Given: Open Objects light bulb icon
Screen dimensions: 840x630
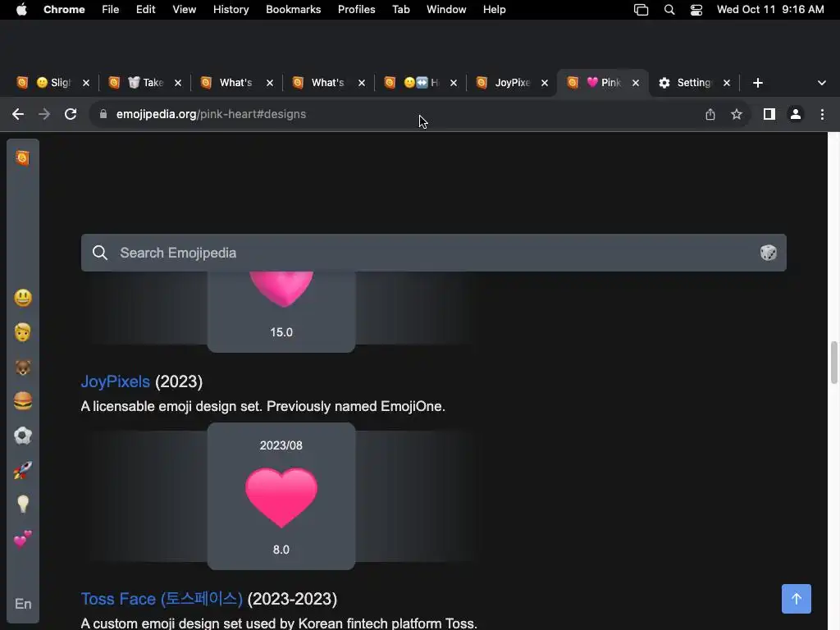Looking at the screenshot, I should [x=22, y=504].
